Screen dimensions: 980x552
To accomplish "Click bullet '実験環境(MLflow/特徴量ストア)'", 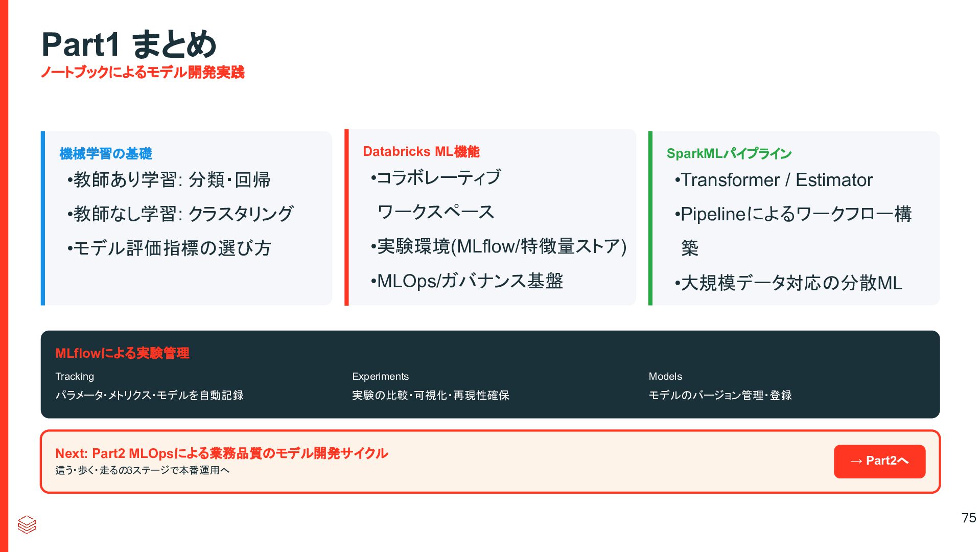I will [499, 246].
